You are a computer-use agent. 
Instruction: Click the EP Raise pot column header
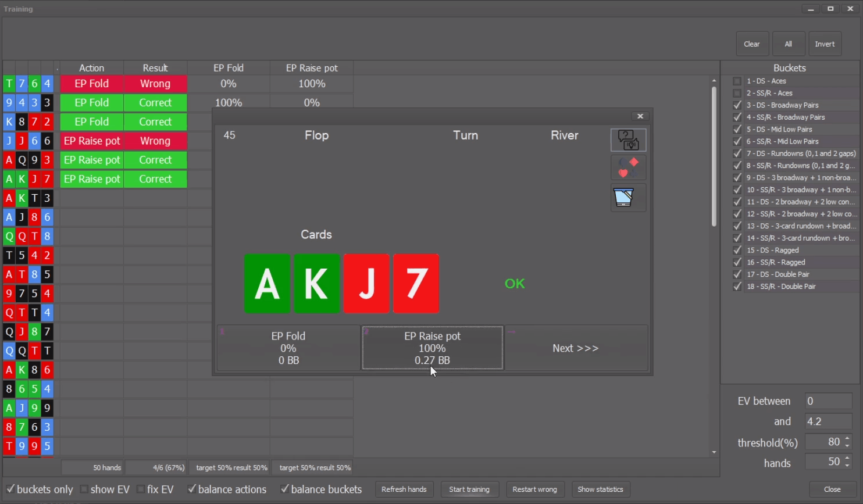[312, 68]
